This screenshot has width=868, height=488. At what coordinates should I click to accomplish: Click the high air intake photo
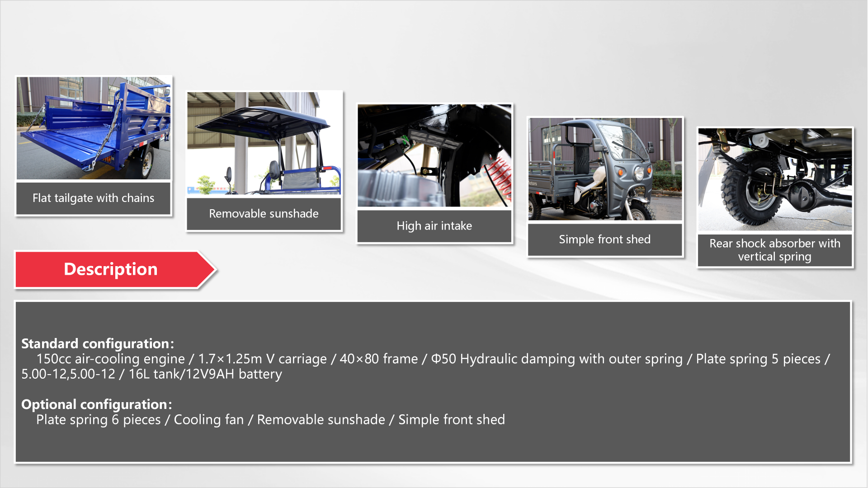434,155
